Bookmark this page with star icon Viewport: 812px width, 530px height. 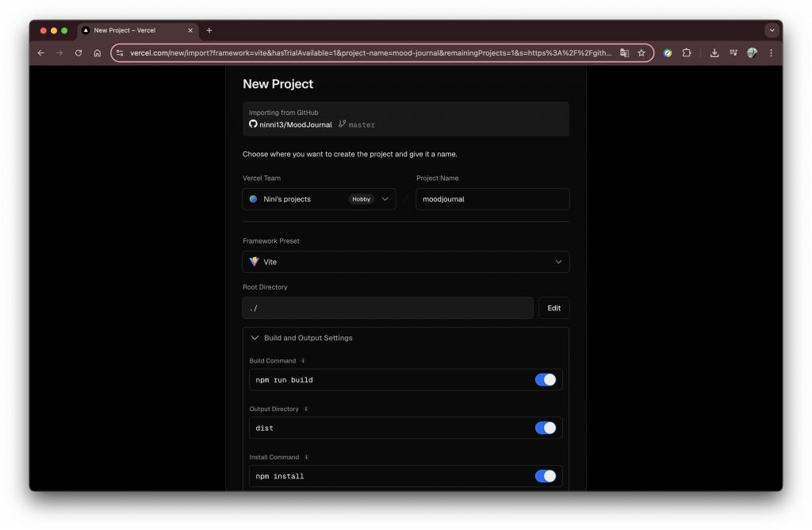click(x=642, y=53)
